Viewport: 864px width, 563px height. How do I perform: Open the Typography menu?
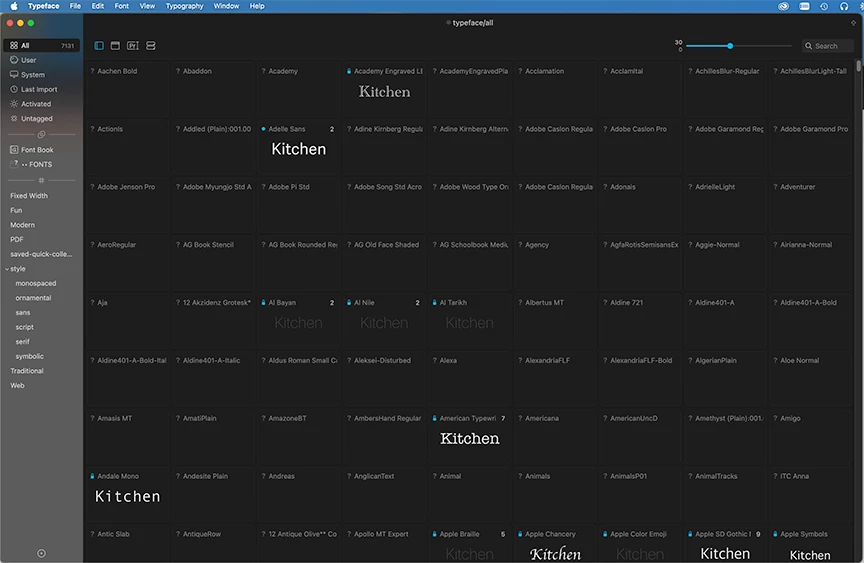185,6
